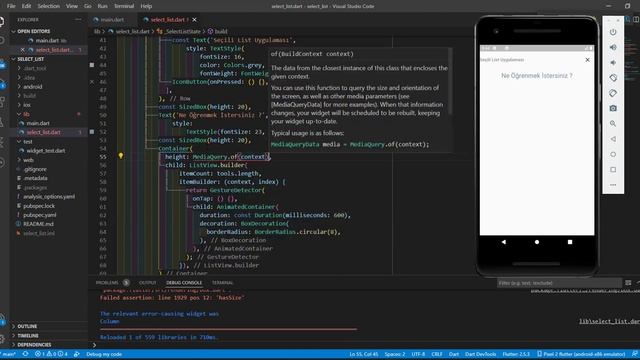Switch to the TERMINAL panel tab
Screen dimensions: 640x360
(x=222, y=282)
